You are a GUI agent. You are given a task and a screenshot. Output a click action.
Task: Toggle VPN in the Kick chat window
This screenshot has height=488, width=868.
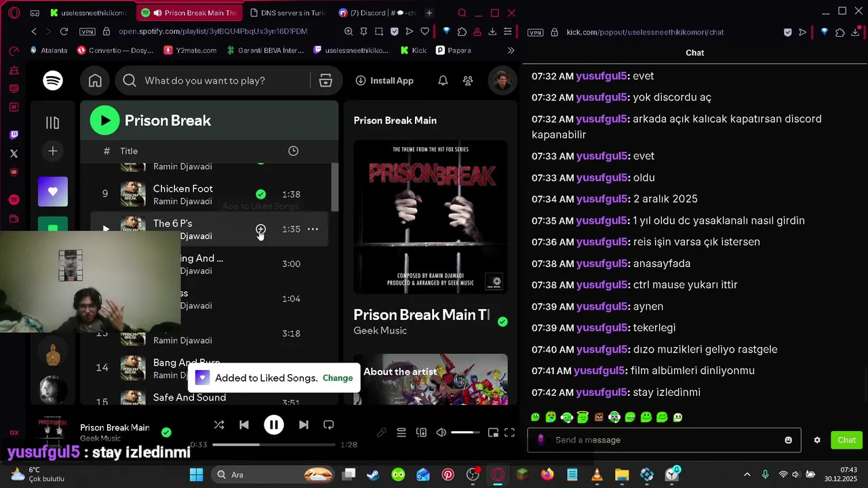click(x=535, y=33)
